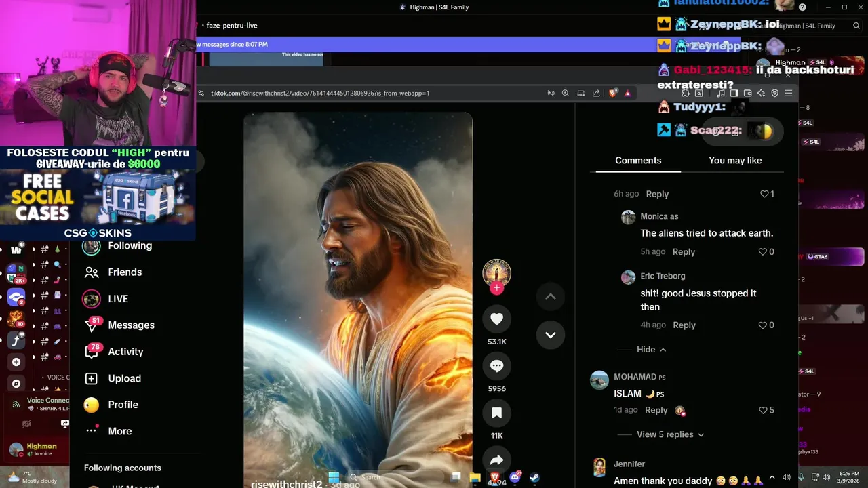The height and width of the screenshot is (488, 868).
Task: Click Voice Connected status in Discord
Action: (x=47, y=401)
